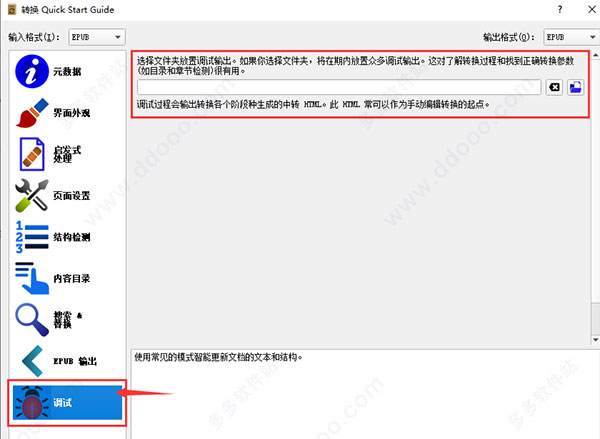Switch to the 内容目录 tab label

pos(72,278)
